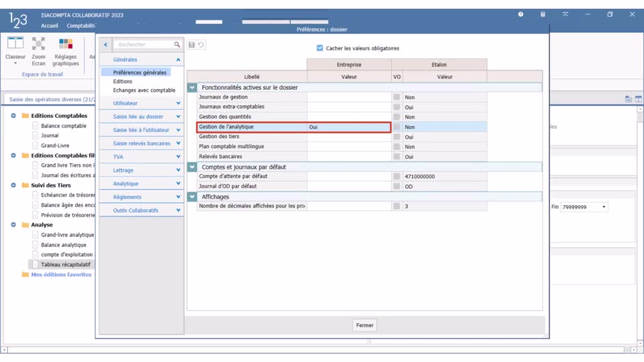Open Grand-livre analytique document
This screenshot has width=644, height=362.
pos(67,235)
